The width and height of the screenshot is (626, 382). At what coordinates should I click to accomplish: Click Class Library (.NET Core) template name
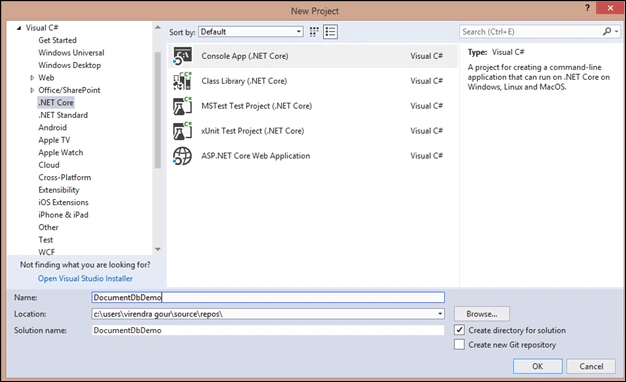[x=244, y=81]
